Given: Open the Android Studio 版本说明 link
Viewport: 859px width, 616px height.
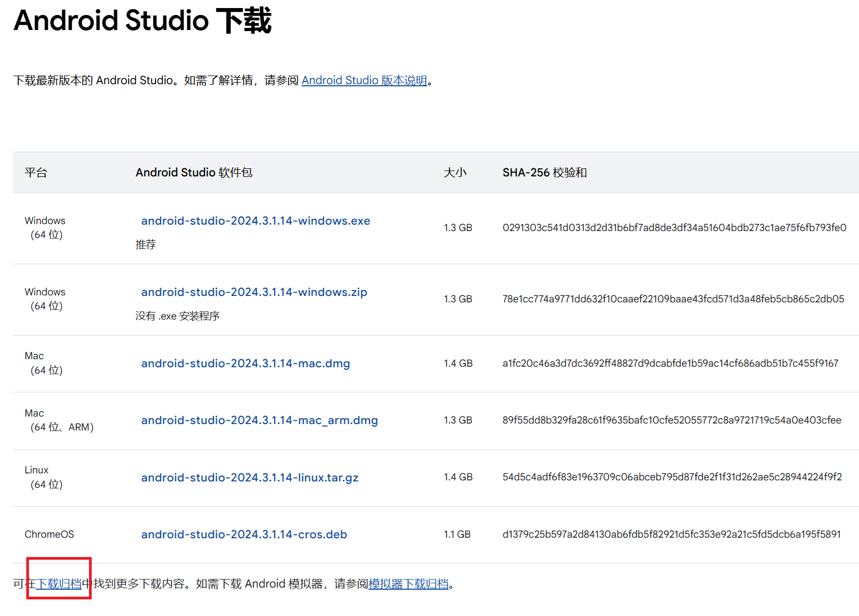Looking at the screenshot, I should point(364,80).
